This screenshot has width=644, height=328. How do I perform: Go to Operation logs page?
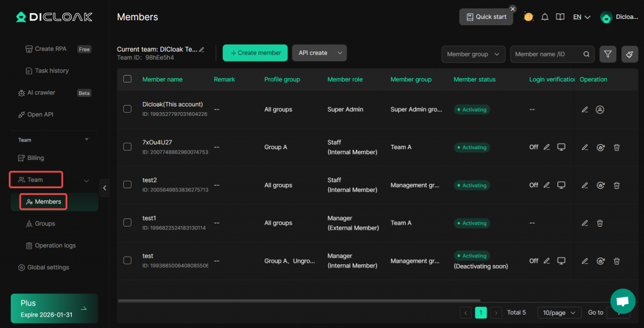55,246
